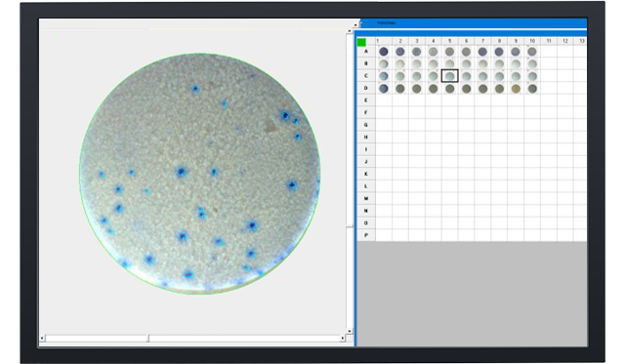Select well A3 thumbnail
The height and width of the screenshot is (364, 625).
pos(417,52)
